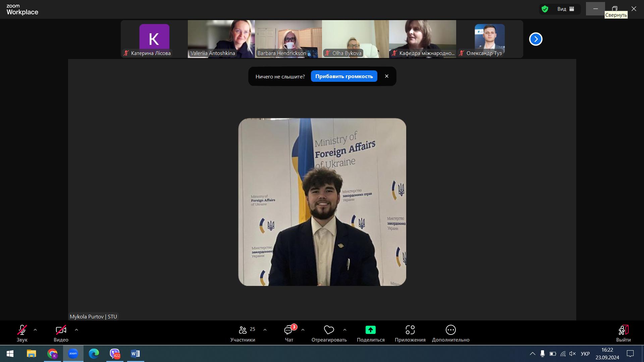Click the Прибавить громкость button

[344, 76]
